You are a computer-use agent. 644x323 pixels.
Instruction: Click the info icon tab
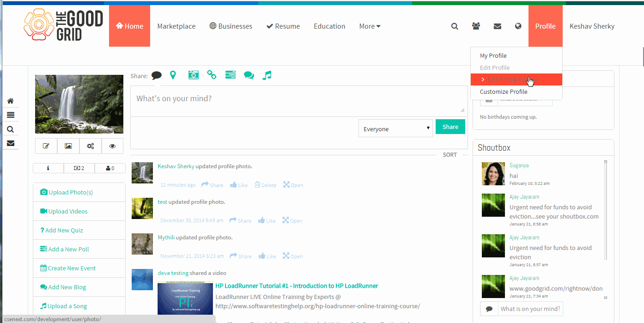point(48,168)
